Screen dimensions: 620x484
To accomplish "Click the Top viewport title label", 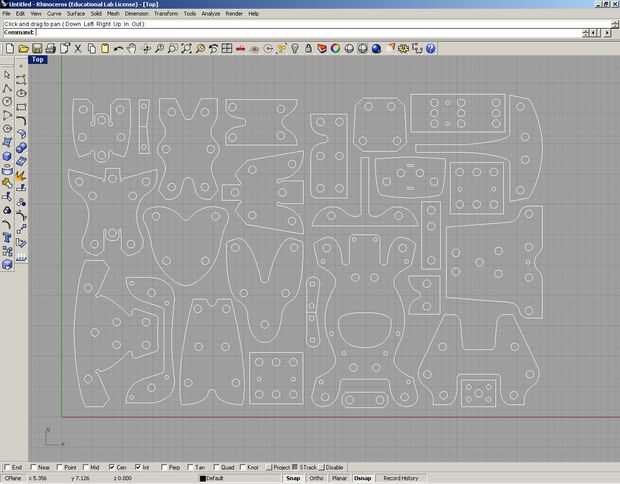I will pos(38,59).
